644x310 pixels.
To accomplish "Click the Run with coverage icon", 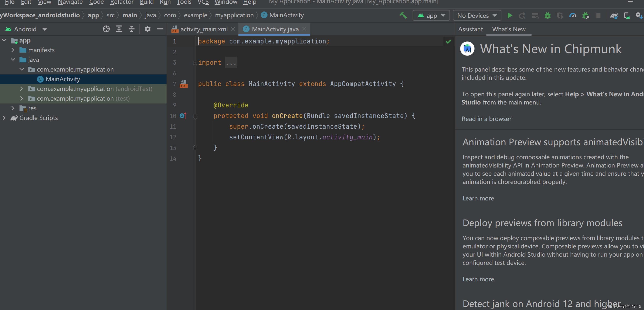I will (559, 16).
